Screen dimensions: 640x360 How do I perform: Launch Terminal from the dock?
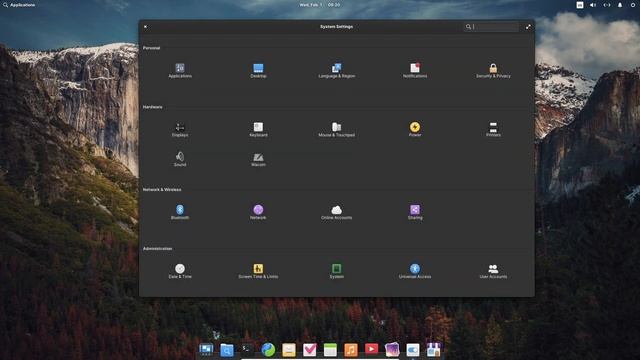(247, 349)
